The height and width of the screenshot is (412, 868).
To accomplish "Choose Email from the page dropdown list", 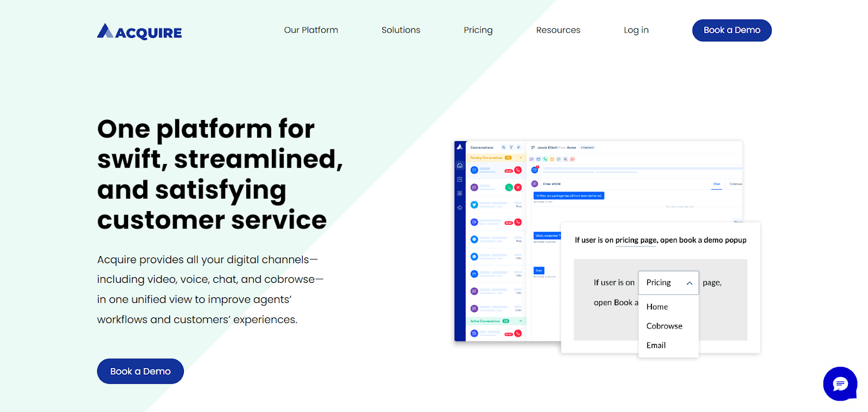I will (656, 345).
